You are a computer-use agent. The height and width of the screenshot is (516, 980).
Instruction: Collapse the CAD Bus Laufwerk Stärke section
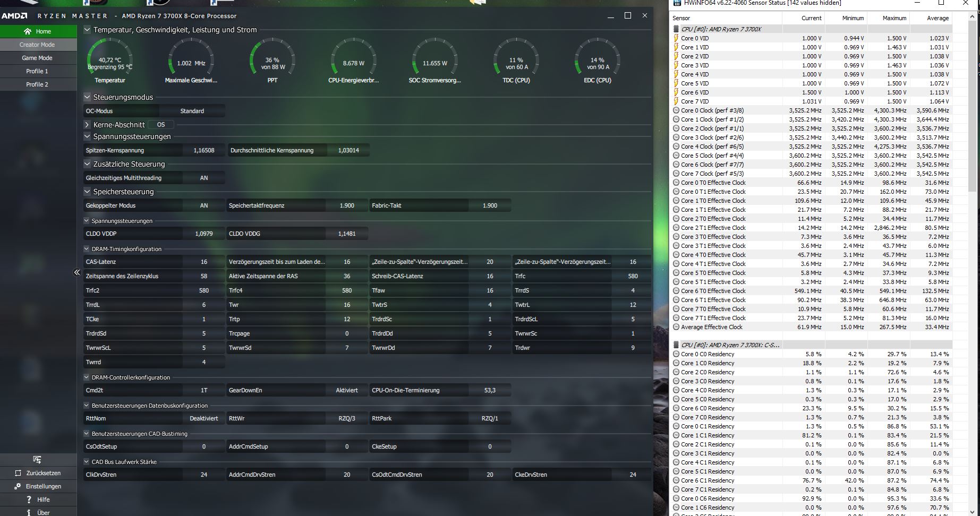87,462
